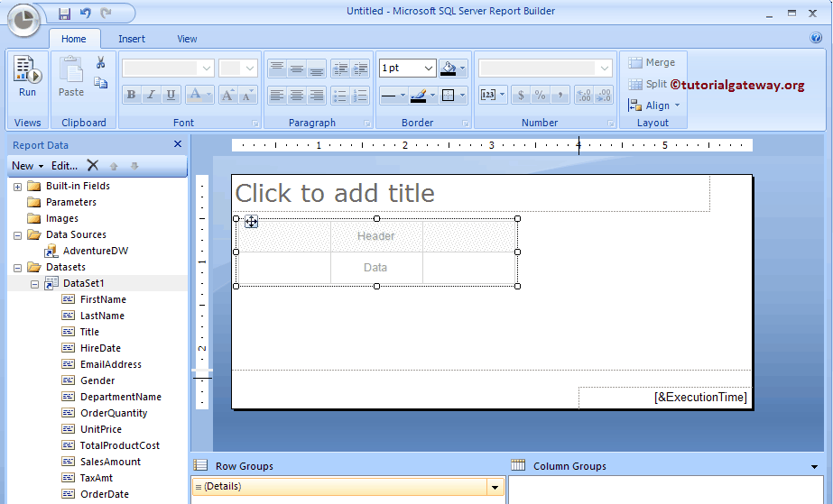Switch to the Home ribbon tab
This screenshot has width=833, height=504.
coord(74,39)
